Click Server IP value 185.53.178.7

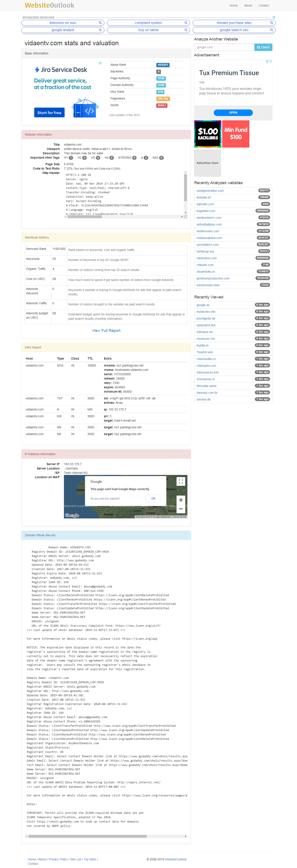point(73,464)
